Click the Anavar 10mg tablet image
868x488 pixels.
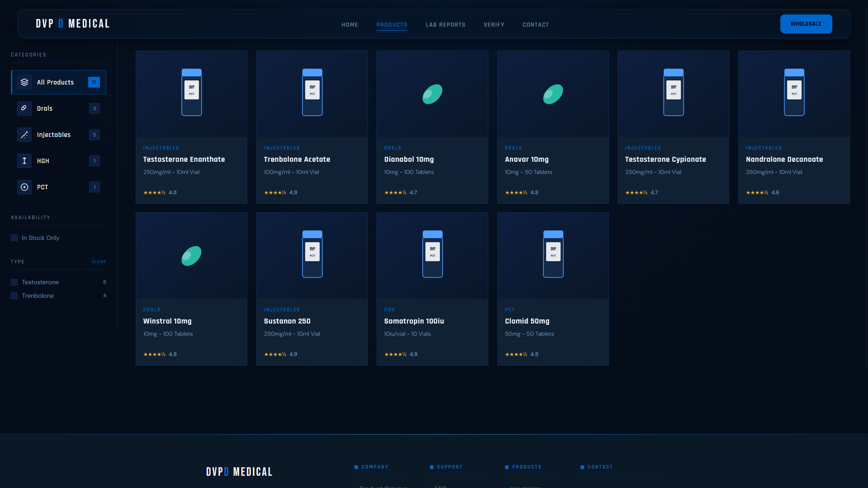coord(553,94)
